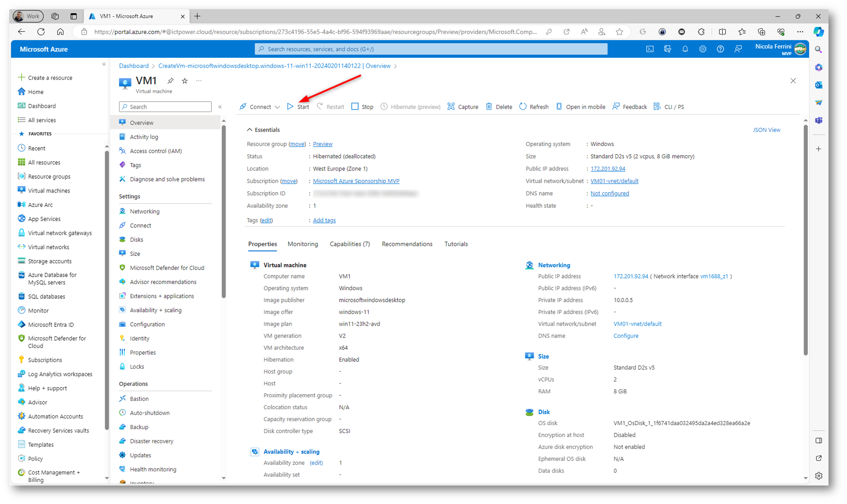Delete the VM using the Delete button
This screenshot has height=504, width=847.
pyautogui.click(x=499, y=107)
